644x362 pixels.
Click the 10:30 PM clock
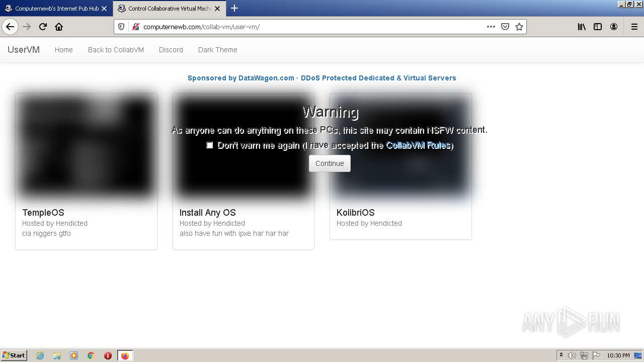point(618,355)
